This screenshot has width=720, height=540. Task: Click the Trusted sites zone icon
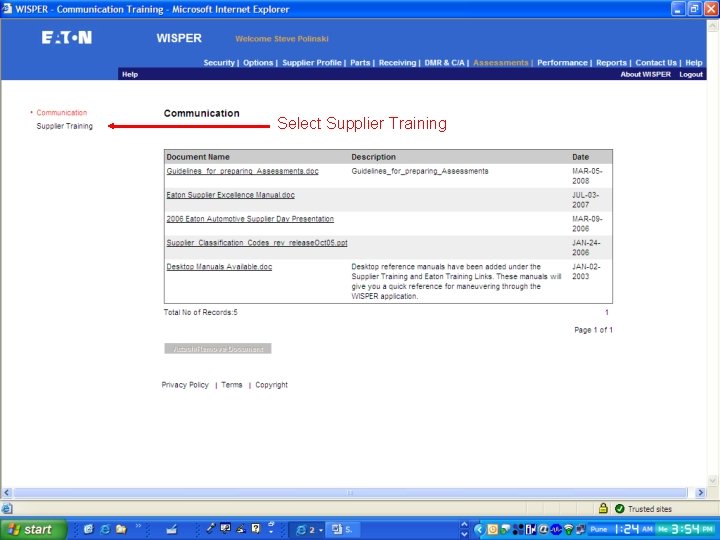(x=619, y=508)
